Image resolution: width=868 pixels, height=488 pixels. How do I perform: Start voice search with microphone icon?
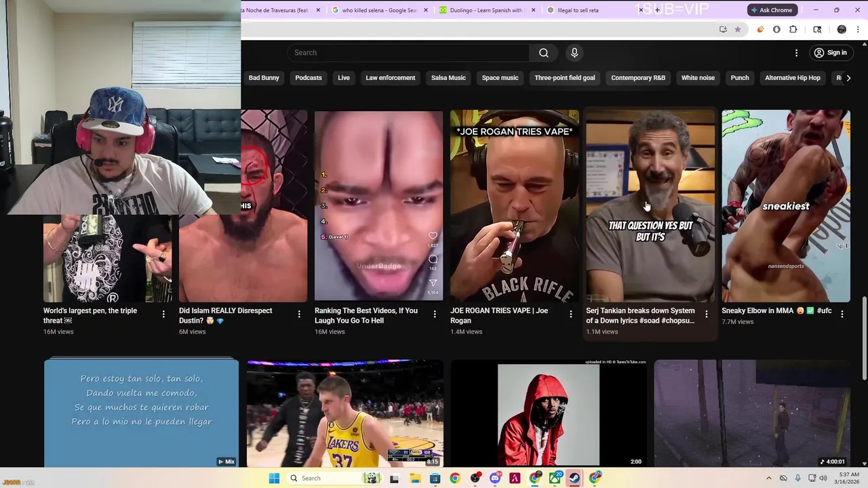574,53
